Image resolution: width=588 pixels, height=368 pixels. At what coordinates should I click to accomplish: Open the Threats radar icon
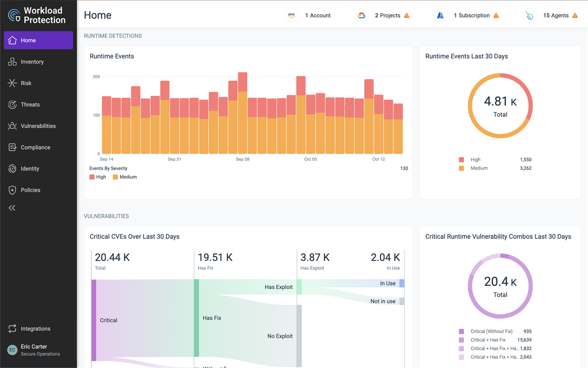pyautogui.click(x=12, y=105)
